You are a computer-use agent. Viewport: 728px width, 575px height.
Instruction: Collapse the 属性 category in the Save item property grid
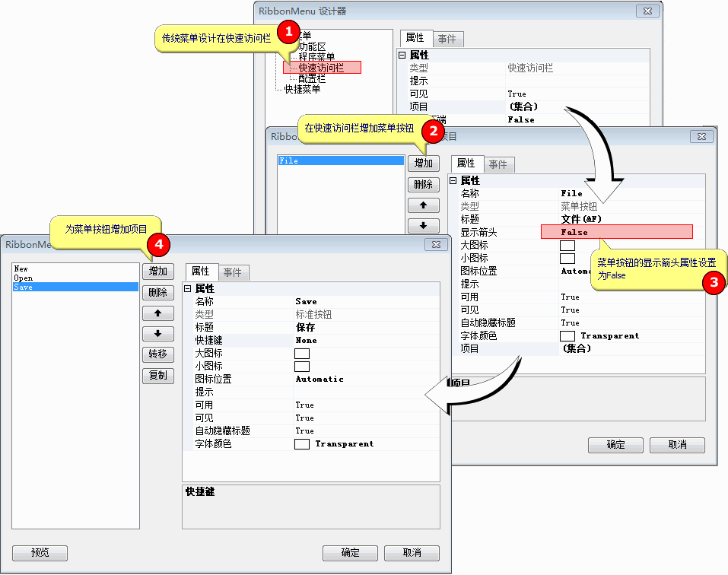188,289
